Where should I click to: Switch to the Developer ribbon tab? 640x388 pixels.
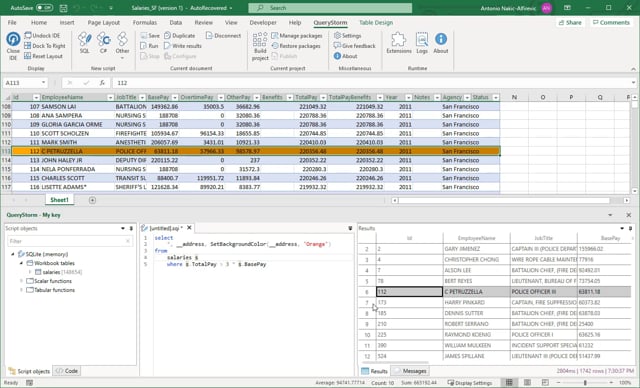(263, 22)
